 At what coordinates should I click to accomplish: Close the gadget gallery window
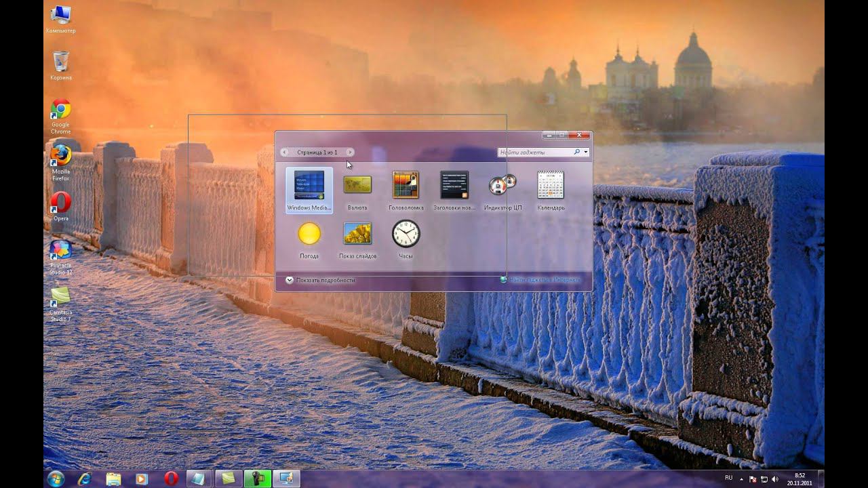pos(579,135)
